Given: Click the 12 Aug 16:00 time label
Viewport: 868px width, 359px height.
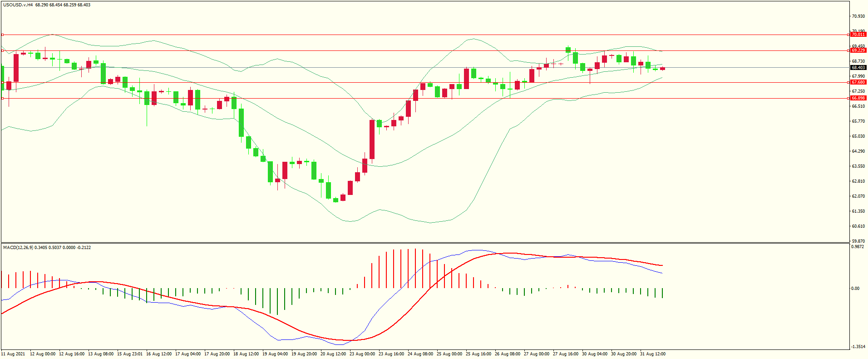Looking at the screenshot, I should [72, 354].
